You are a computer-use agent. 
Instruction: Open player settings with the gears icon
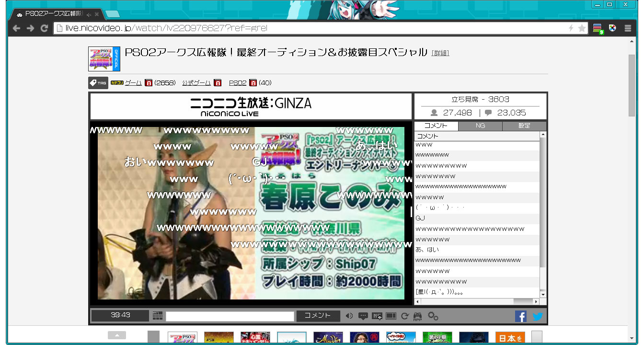pos(433,316)
